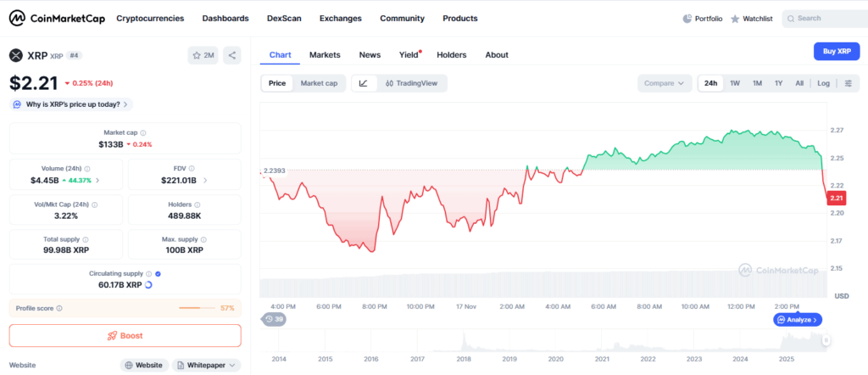
Task: Toggle the Log scale option
Action: click(x=824, y=83)
